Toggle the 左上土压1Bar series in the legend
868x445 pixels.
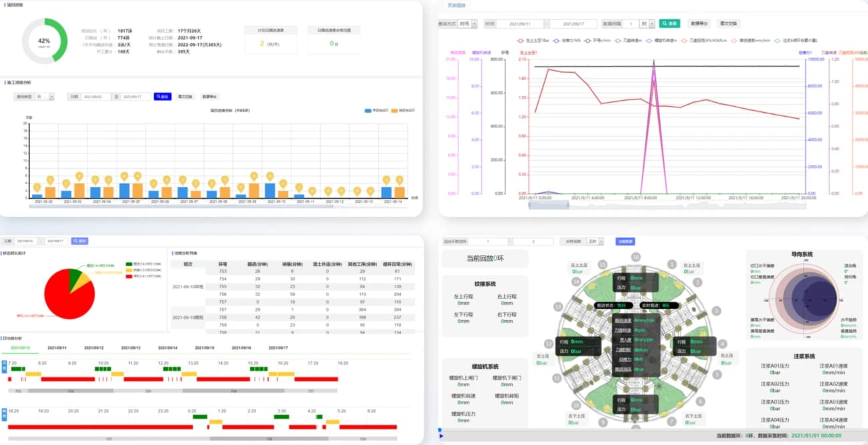click(532, 41)
